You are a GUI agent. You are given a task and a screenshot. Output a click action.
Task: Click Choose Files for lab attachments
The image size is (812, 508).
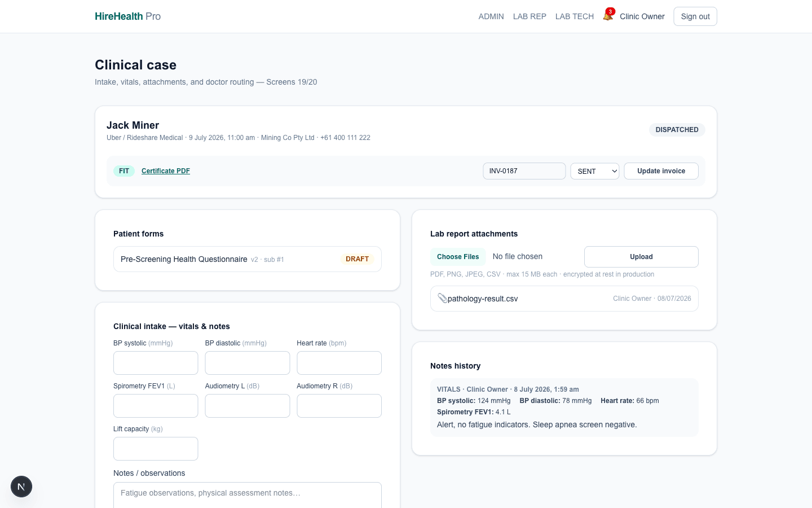(458, 257)
